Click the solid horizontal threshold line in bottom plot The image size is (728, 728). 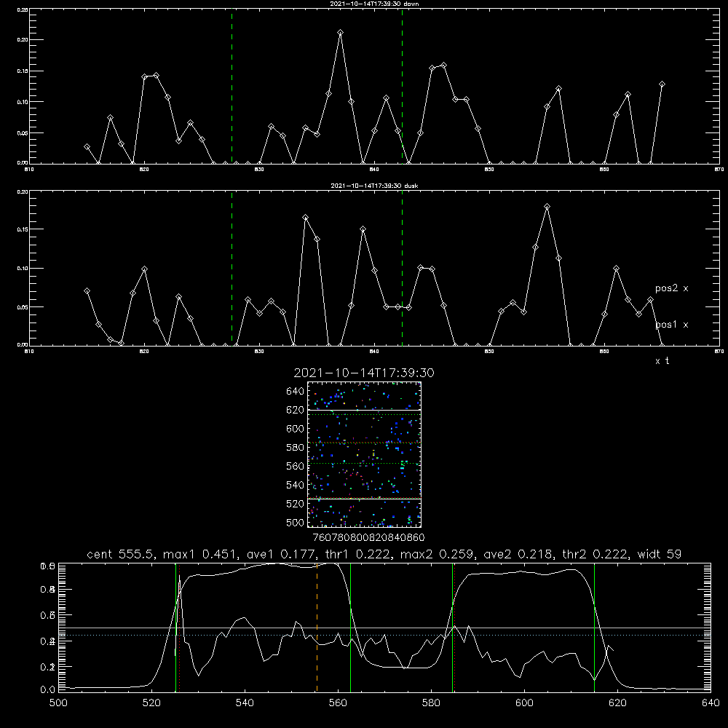pos(384,628)
